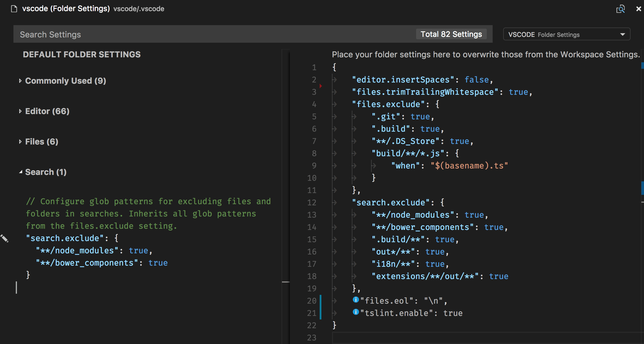
Task: Click the open raw settings file icon
Action: 620,9
